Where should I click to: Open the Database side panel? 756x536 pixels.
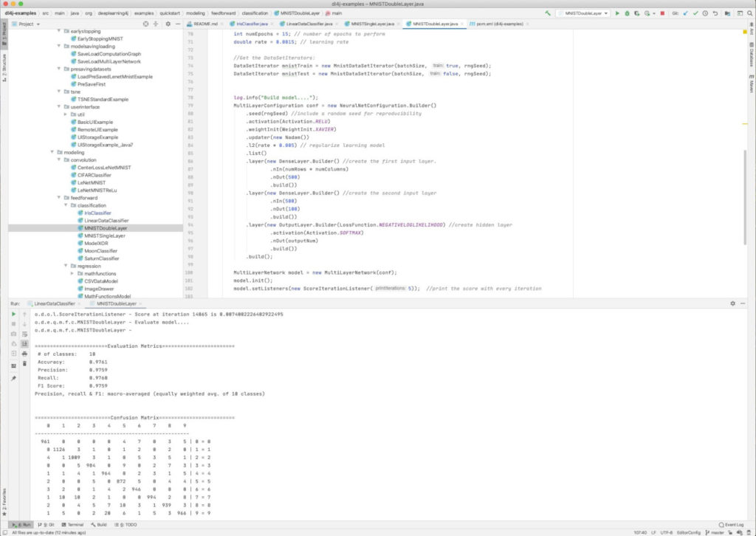point(751,55)
